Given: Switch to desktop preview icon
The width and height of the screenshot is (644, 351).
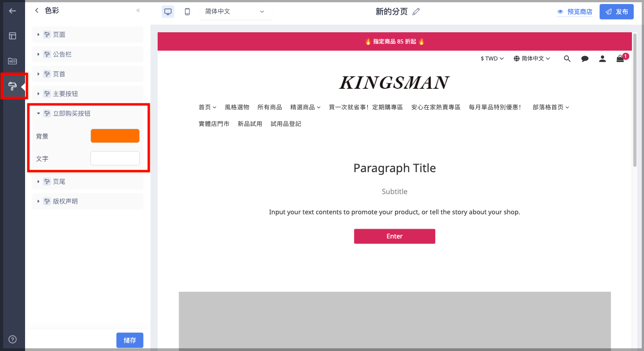Looking at the screenshot, I should tap(168, 12).
